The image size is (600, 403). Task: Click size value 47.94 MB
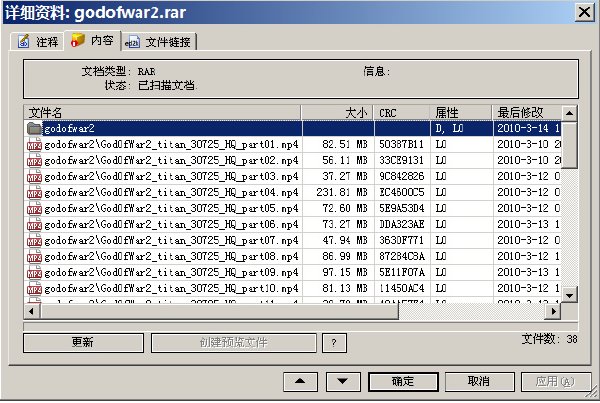[345, 241]
